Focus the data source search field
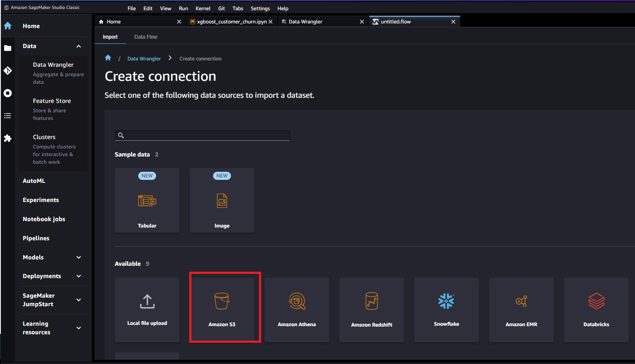This screenshot has height=364, width=635. tap(202, 135)
